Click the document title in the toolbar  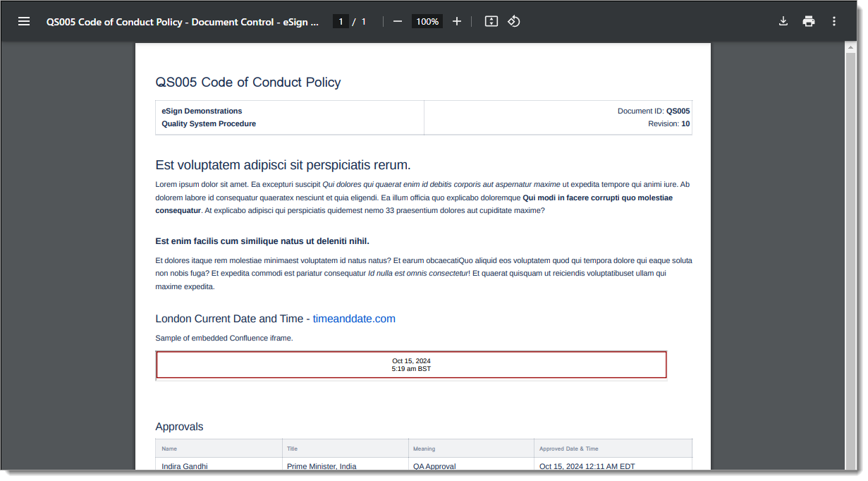[x=183, y=22]
